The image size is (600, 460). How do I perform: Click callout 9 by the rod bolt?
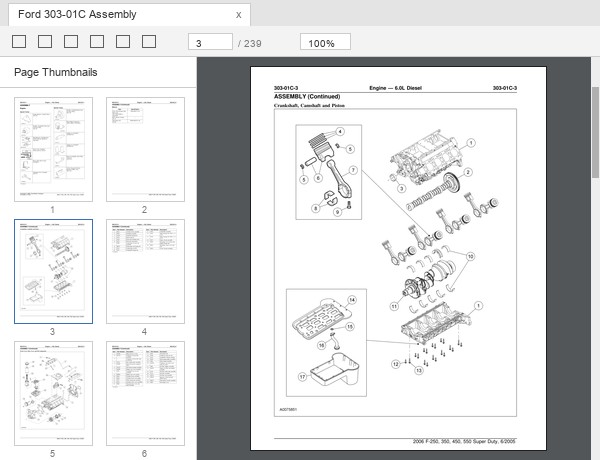[337, 212]
